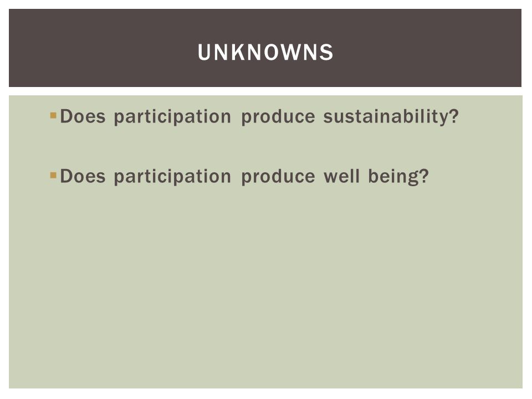Click 'participation' in the first bullet
The width and height of the screenshot is (532, 399).
pyautogui.click(x=172, y=117)
